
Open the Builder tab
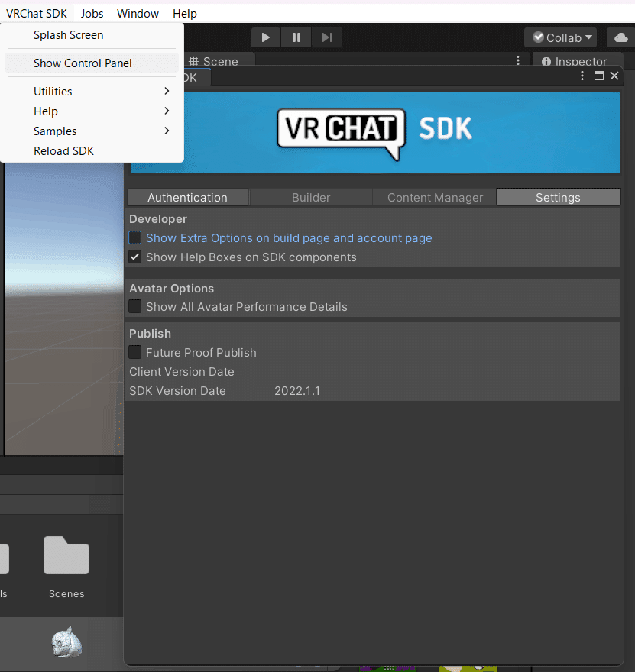pyautogui.click(x=311, y=198)
